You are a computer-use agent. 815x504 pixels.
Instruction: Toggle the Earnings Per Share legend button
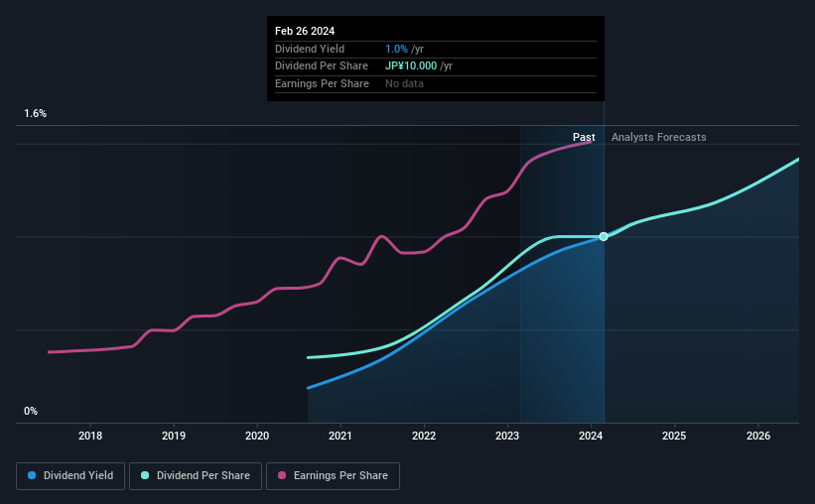(x=333, y=476)
